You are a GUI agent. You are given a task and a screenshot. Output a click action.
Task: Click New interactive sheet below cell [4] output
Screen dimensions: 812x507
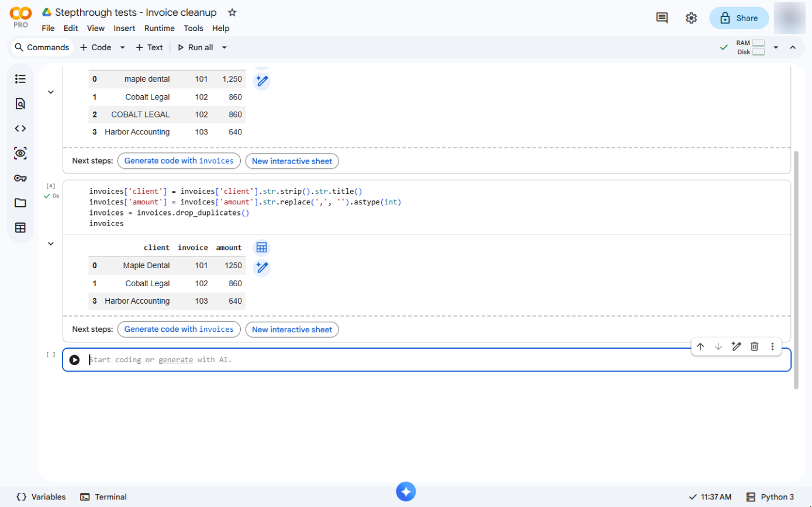[x=292, y=329]
